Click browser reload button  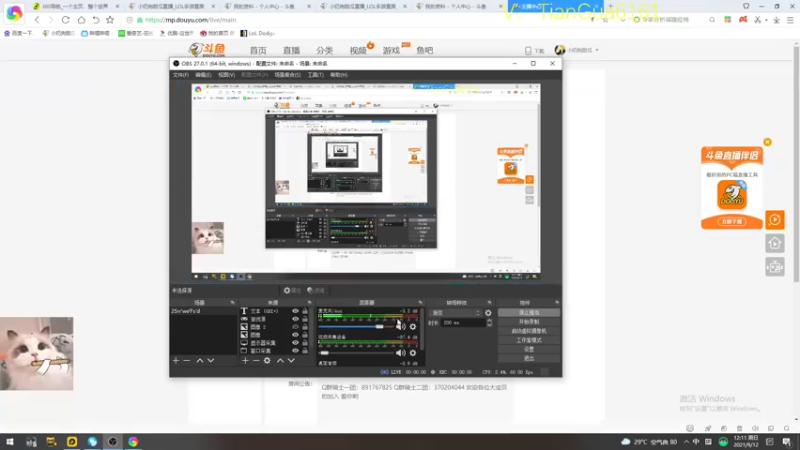[66, 20]
